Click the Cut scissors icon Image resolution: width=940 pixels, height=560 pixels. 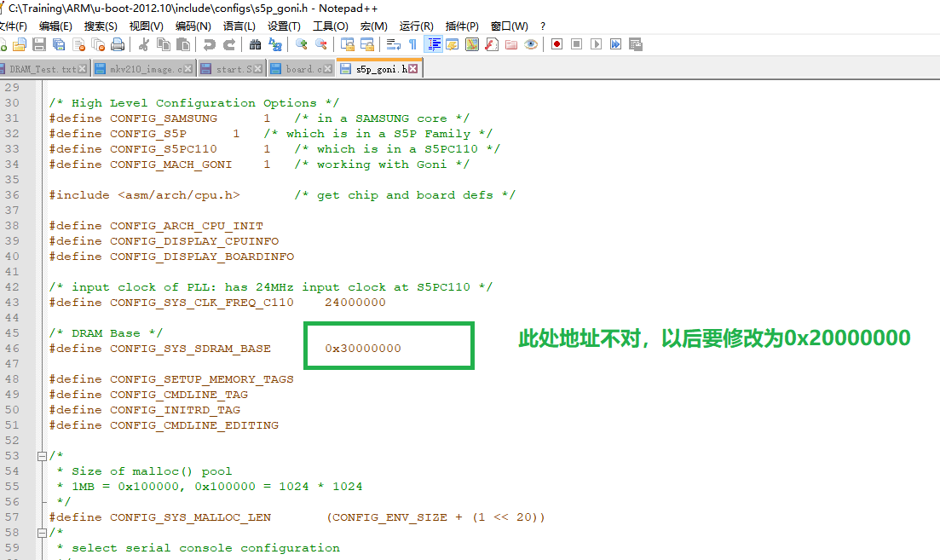(144, 44)
